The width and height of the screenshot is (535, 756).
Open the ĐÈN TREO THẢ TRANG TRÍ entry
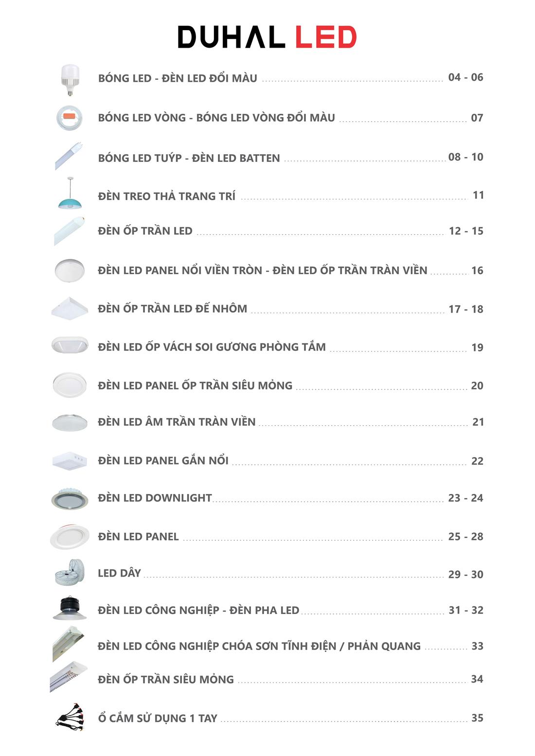click(x=166, y=196)
